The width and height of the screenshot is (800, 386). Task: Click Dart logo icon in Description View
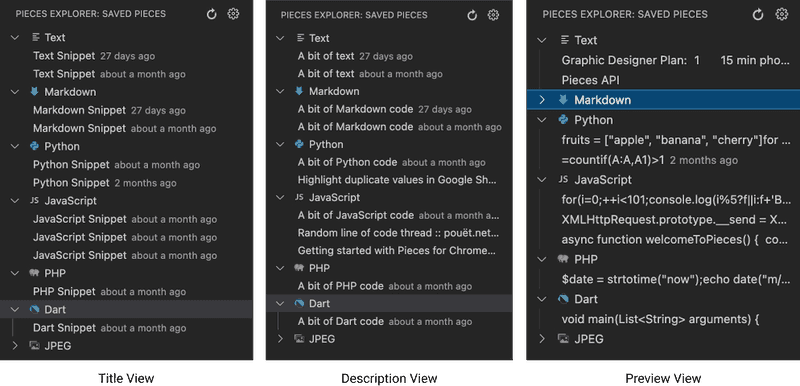299,303
